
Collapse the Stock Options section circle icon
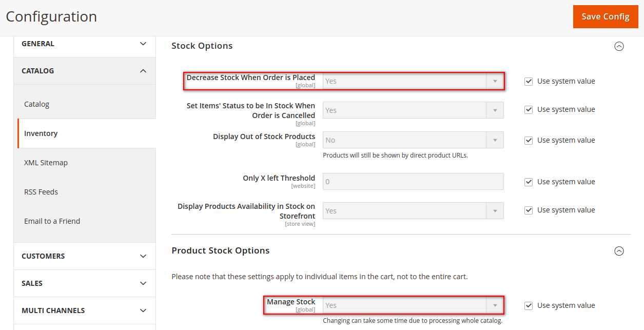coord(619,46)
